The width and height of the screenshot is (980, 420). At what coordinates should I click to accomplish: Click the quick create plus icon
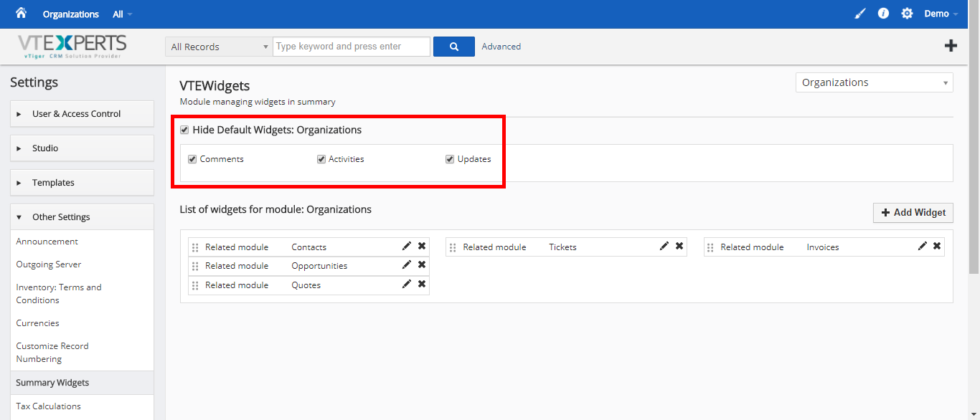tap(951, 46)
